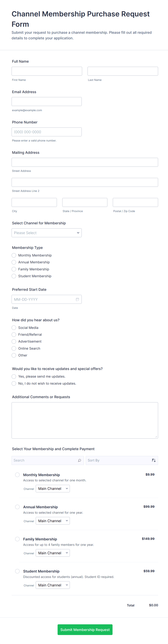The height and width of the screenshot is (644, 168).
Task: Click the Additional Comments text area
Action: click(x=85, y=420)
